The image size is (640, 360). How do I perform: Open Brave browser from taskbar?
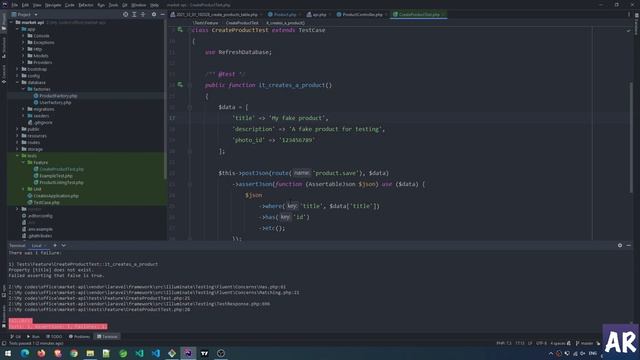pyautogui.click(x=58, y=353)
